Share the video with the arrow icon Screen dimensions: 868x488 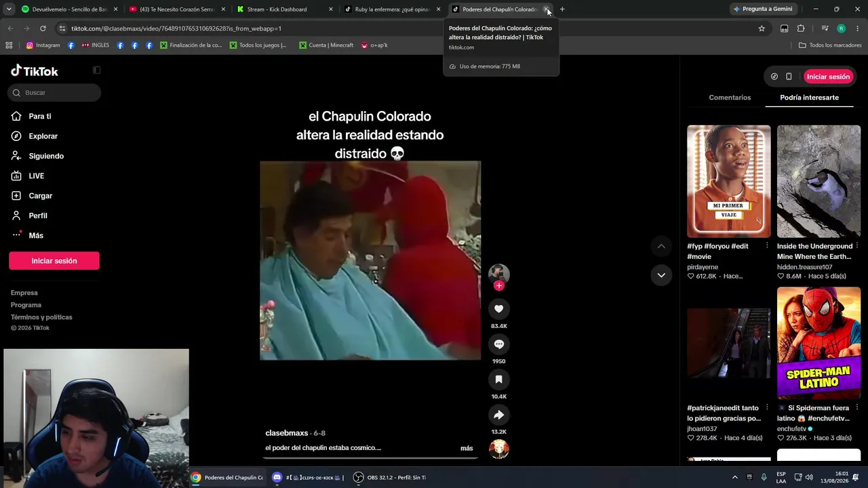(498, 415)
